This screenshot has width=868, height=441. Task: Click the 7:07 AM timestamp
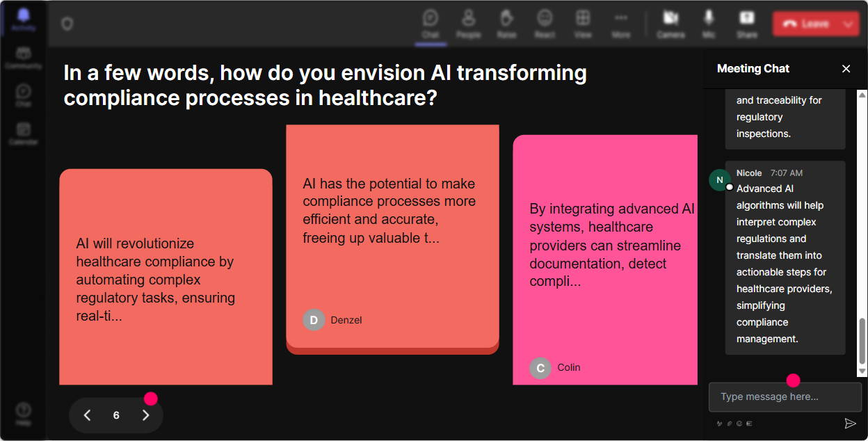pyautogui.click(x=787, y=173)
